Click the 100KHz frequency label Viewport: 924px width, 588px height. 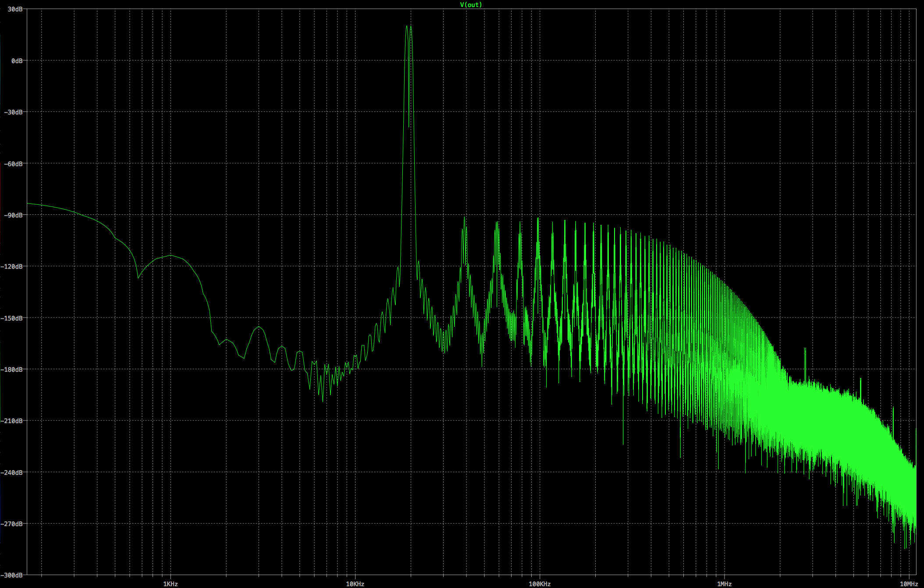(x=540, y=584)
